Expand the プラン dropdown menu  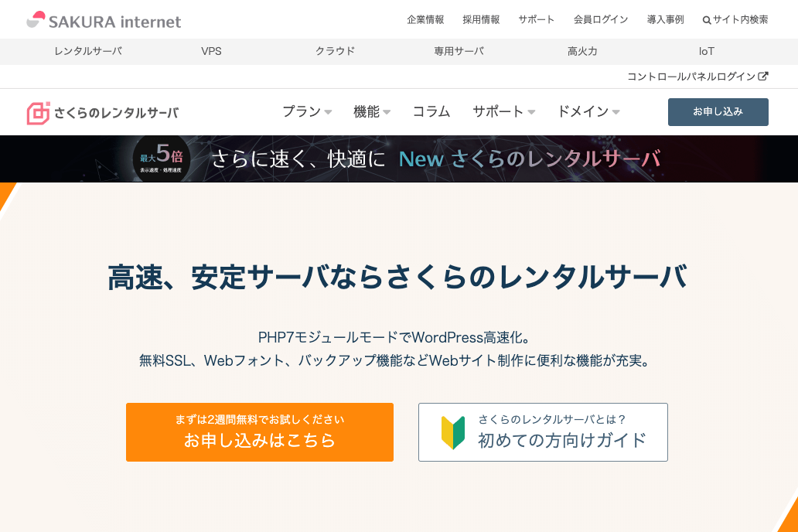(306, 111)
